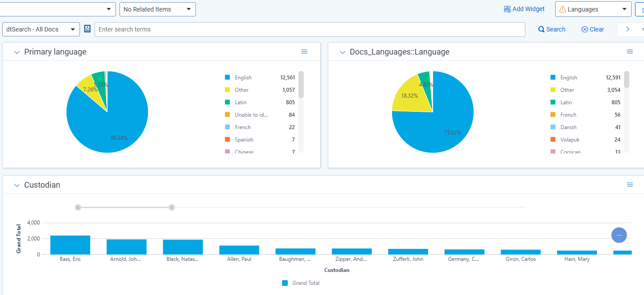644x295 pixels.
Task: Open Docs_Languages::Language widget hamburger menu
Action: coord(630,51)
